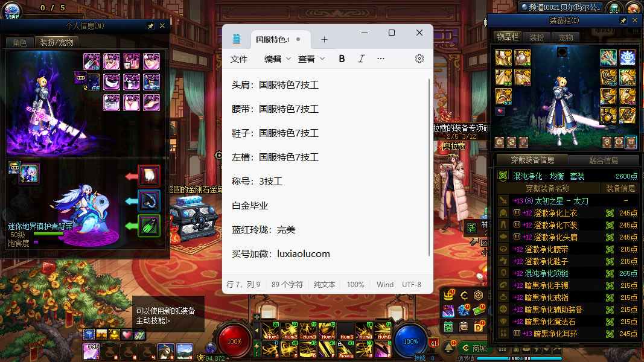
Task: Click the 100% zoom level in status bar
Action: pyautogui.click(x=355, y=285)
